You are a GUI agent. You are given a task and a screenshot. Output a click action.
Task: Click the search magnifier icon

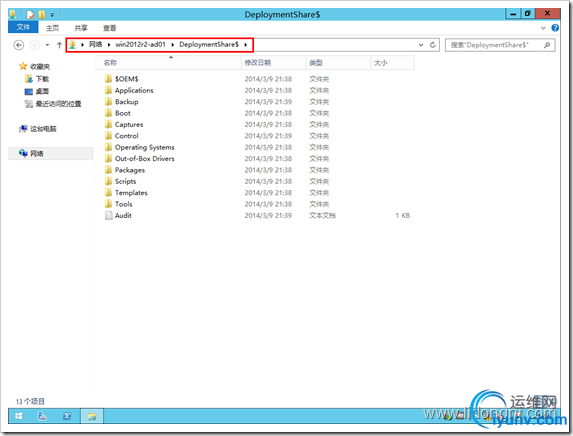[x=547, y=45]
